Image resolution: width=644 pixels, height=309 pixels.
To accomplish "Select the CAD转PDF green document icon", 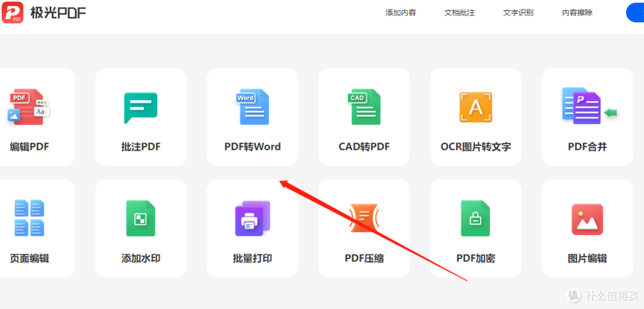I will pyautogui.click(x=364, y=107).
